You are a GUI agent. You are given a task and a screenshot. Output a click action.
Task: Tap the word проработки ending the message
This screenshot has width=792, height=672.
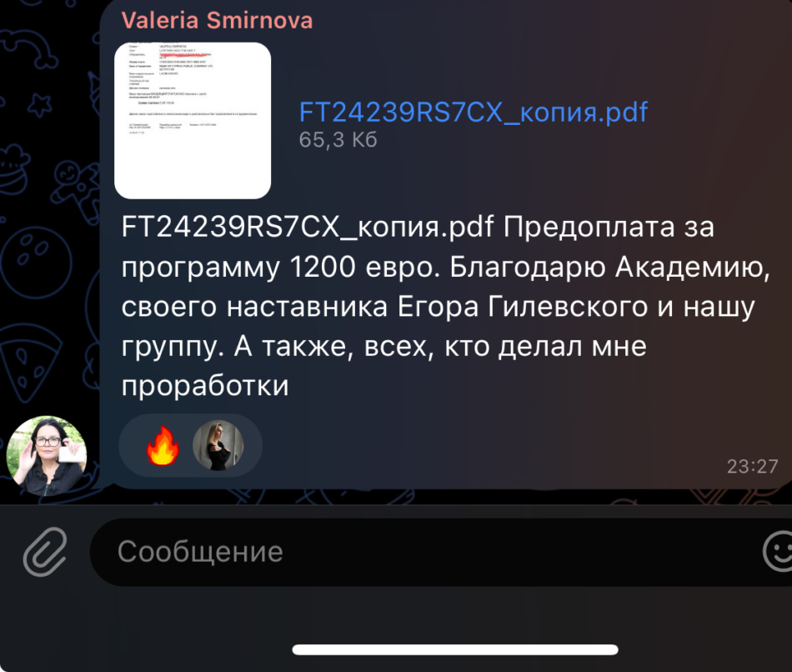point(205,387)
